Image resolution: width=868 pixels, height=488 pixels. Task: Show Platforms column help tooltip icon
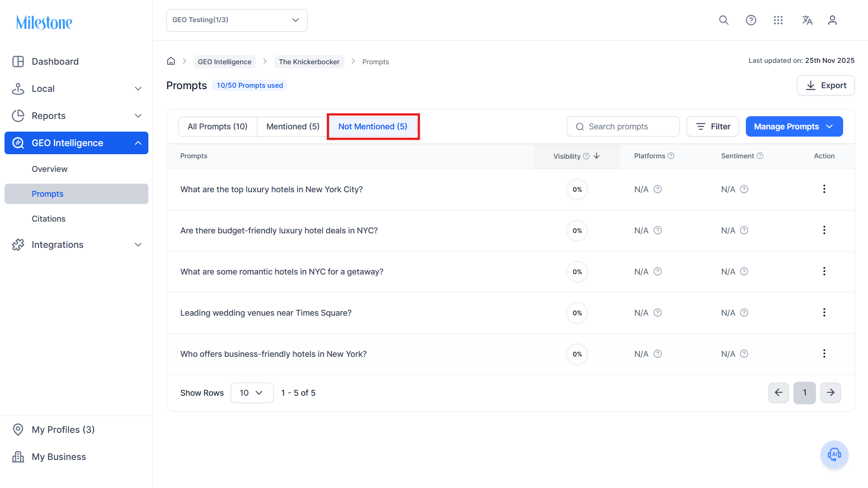671,156
